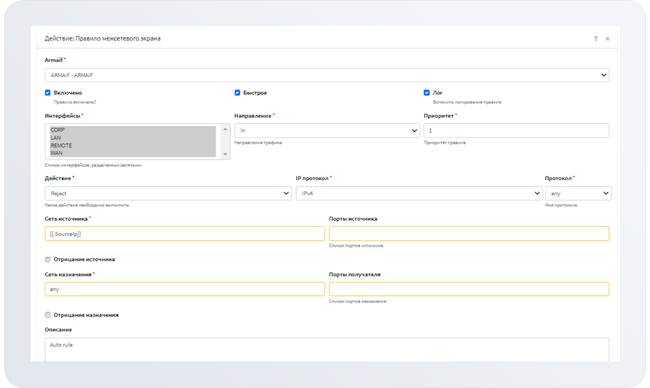Open the Действие dropdown showing Reject
The height and width of the screenshot is (388, 650).
(x=168, y=193)
